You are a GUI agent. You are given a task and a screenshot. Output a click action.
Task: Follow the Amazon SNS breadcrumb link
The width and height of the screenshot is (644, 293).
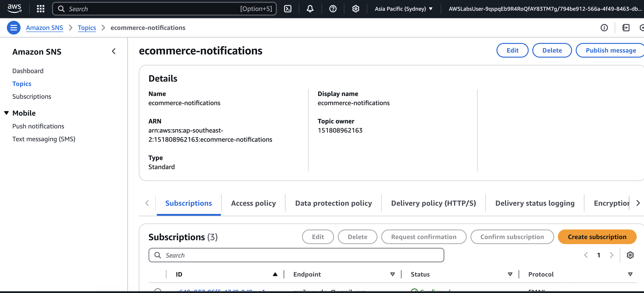45,27
